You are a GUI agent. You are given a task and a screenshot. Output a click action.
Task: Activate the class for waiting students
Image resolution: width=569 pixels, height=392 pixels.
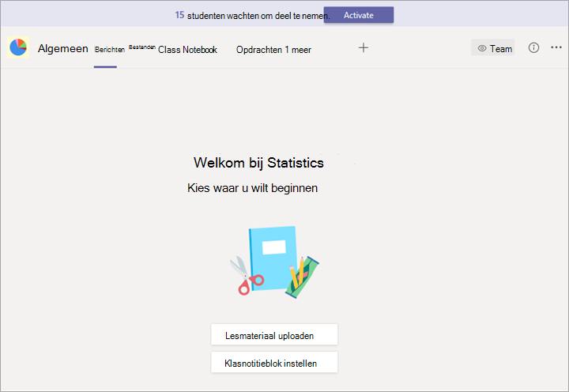[359, 15]
